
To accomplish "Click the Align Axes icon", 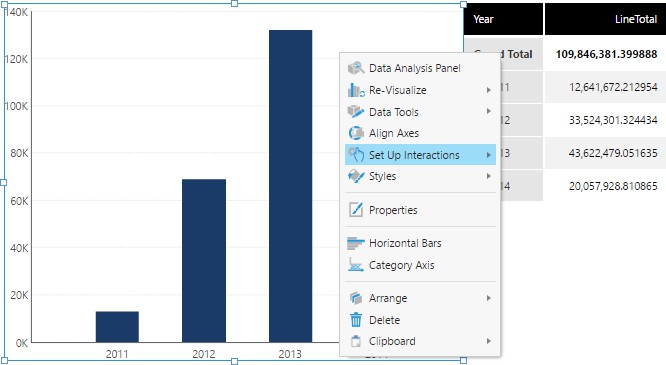I will click(356, 133).
